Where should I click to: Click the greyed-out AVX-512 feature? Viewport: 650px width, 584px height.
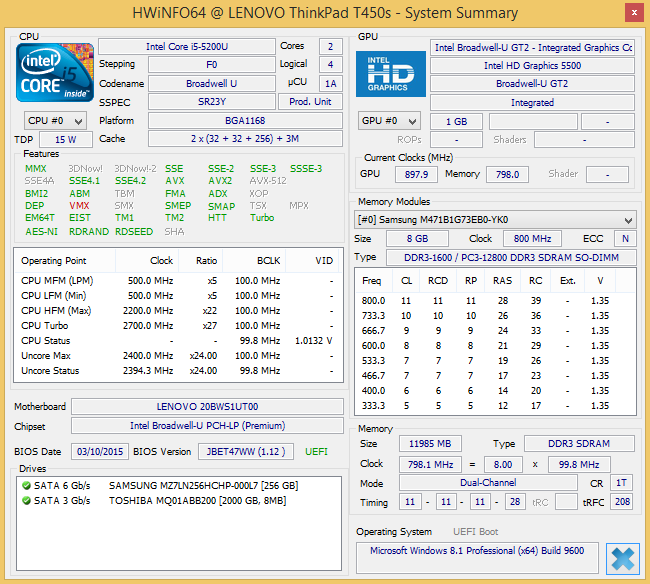point(268,181)
